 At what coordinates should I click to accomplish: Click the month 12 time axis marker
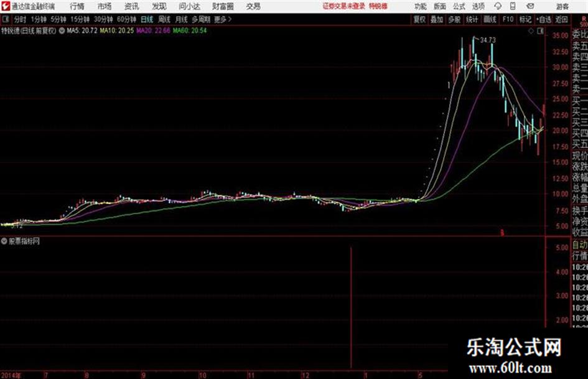(306, 375)
